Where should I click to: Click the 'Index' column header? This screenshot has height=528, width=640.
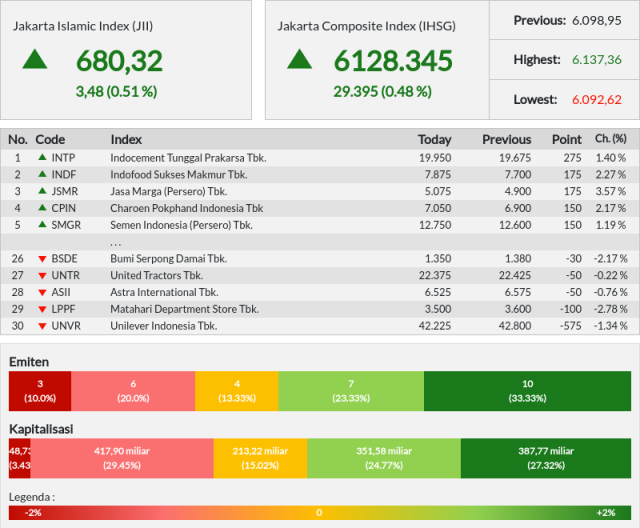point(126,140)
